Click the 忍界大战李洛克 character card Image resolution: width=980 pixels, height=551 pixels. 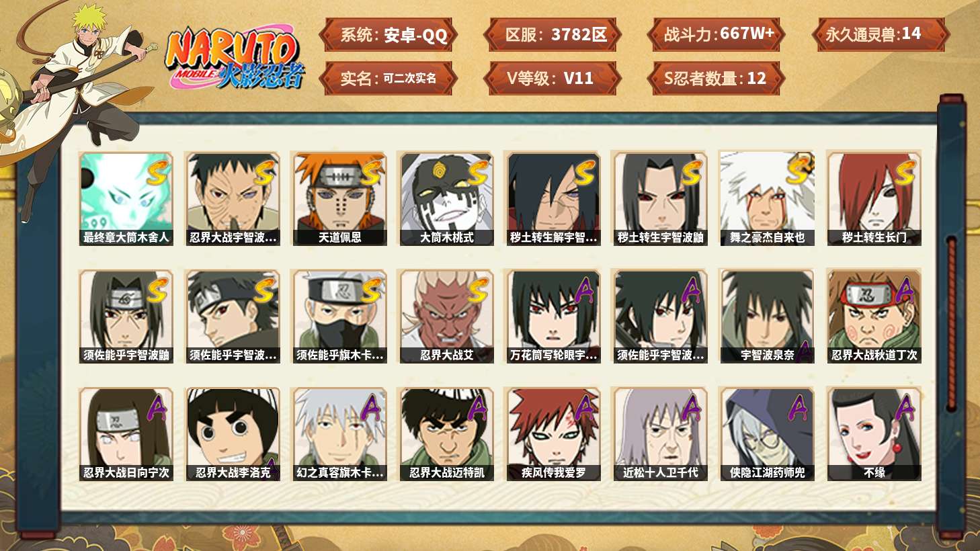233,434
